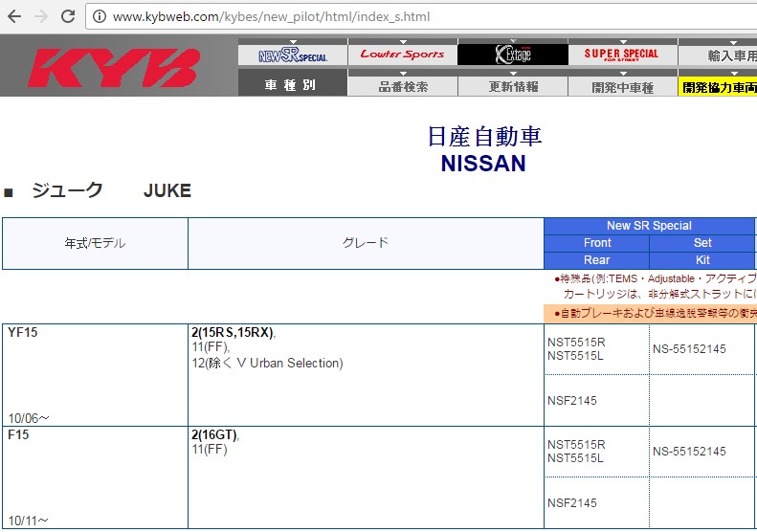Image resolution: width=757 pixels, height=532 pixels.
Task: Click the グレード column header
Action: click(366, 243)
